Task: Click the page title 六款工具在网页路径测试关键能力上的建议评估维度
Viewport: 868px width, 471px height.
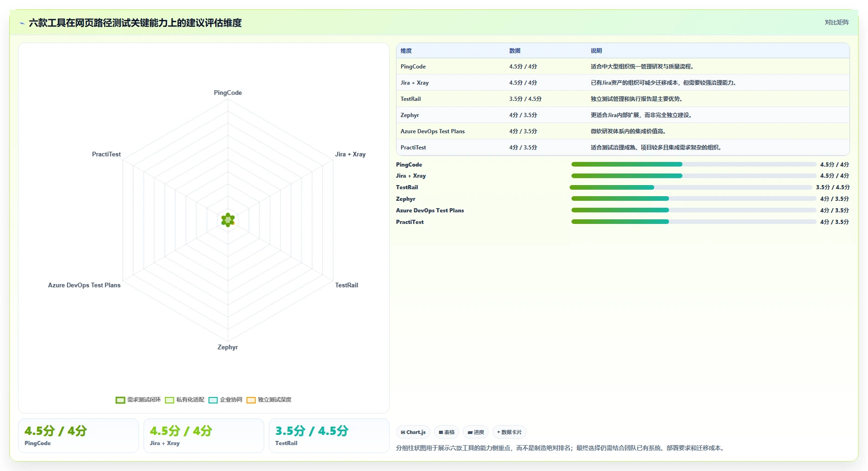Action: click(135, 23)
